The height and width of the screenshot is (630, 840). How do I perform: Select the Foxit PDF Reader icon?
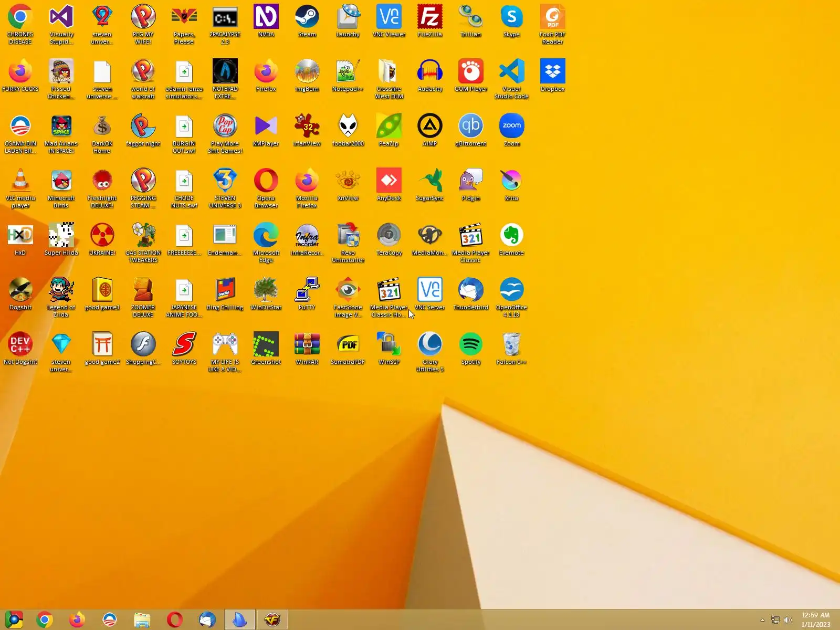point(553,25)
